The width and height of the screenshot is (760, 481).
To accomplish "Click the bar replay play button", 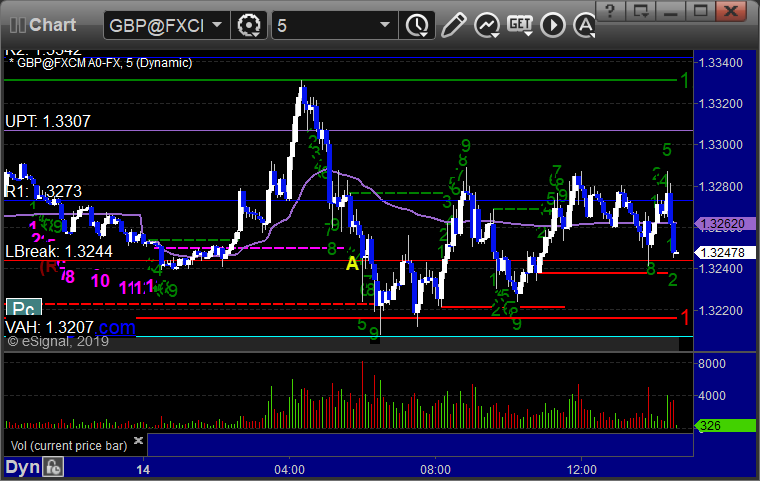I will 553,25.
